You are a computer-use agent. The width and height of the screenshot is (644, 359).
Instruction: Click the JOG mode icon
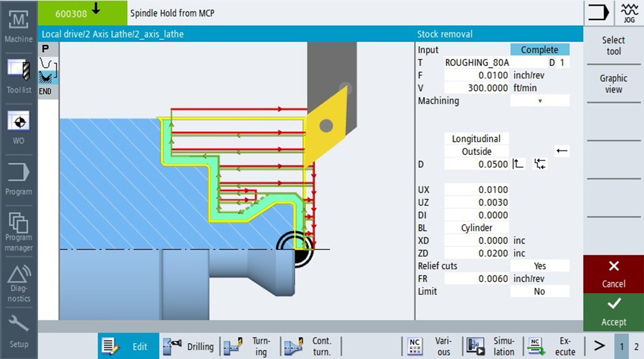coord(628,13)
